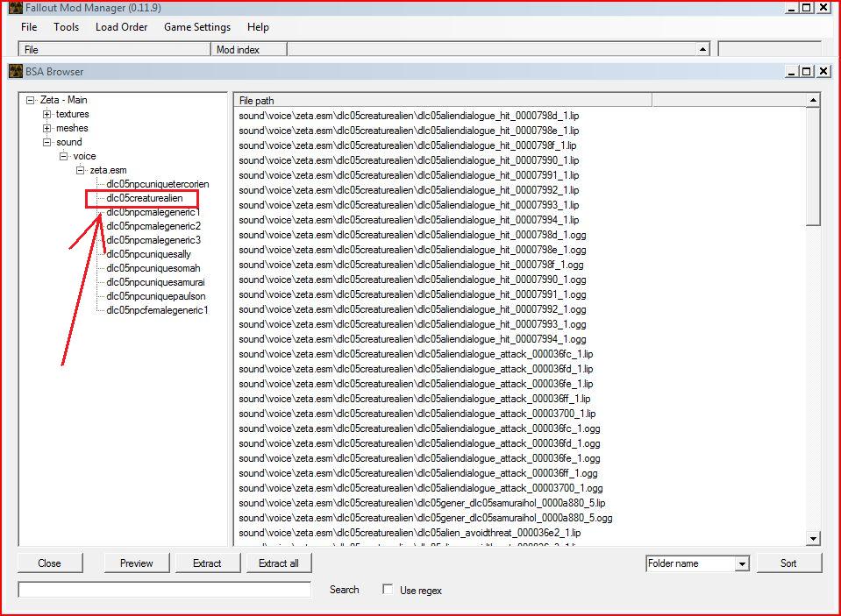
Task: Click the File path column header
Action: point(443,100)
